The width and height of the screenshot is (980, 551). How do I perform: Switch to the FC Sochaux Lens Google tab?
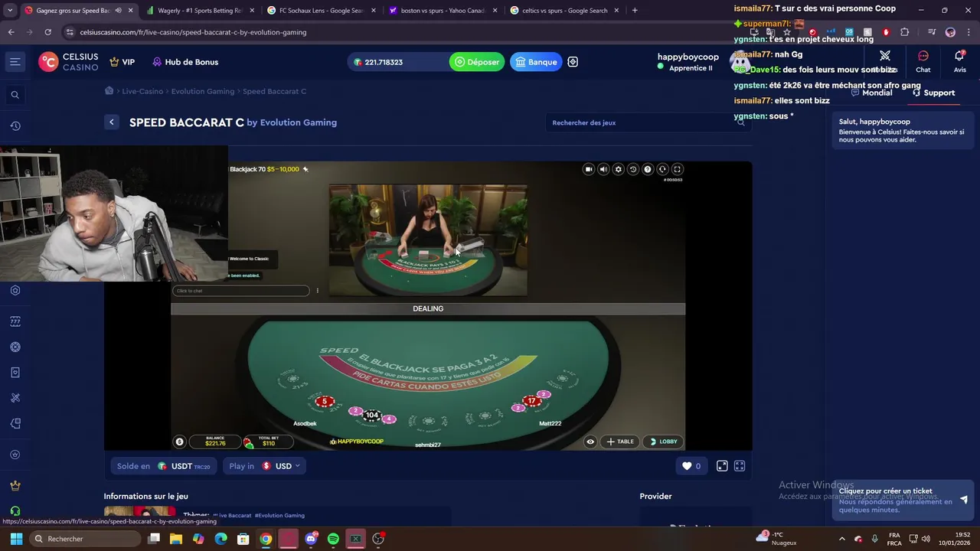320,11
